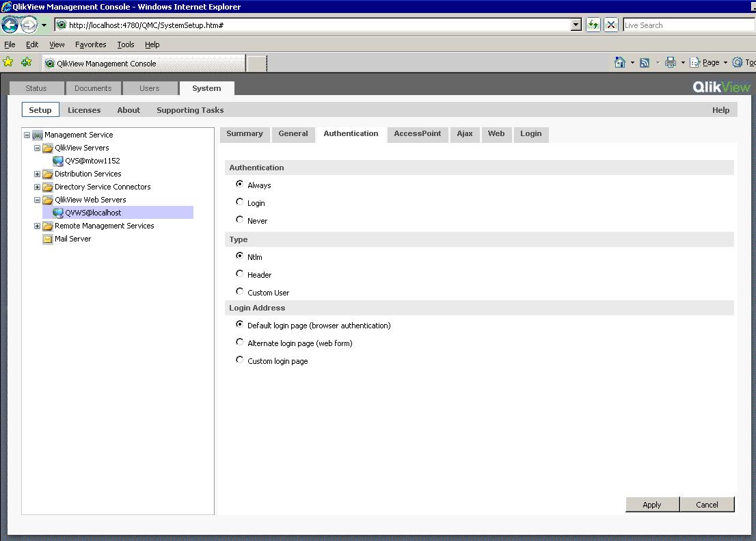Open the Login settings tab

click(531, 133)
